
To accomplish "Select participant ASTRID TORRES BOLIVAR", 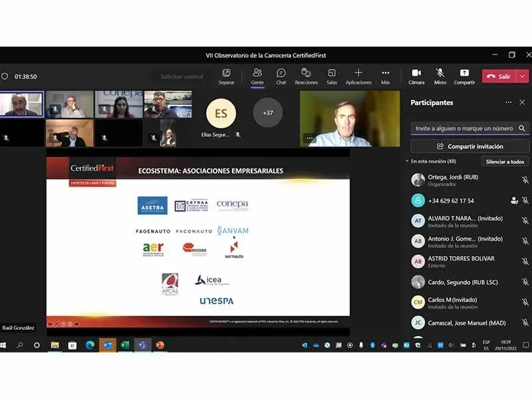I will click(x=468, y=261).
